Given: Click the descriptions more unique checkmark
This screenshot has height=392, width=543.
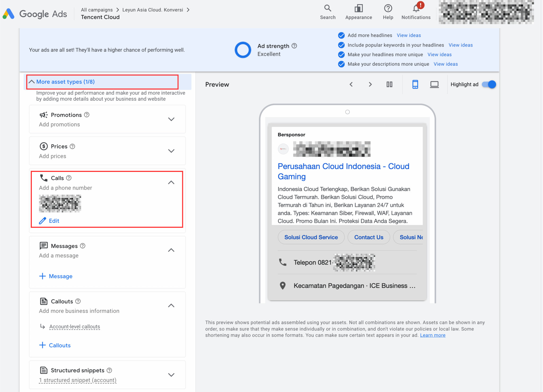Looking at the screenshot, I should coord(341,64).
